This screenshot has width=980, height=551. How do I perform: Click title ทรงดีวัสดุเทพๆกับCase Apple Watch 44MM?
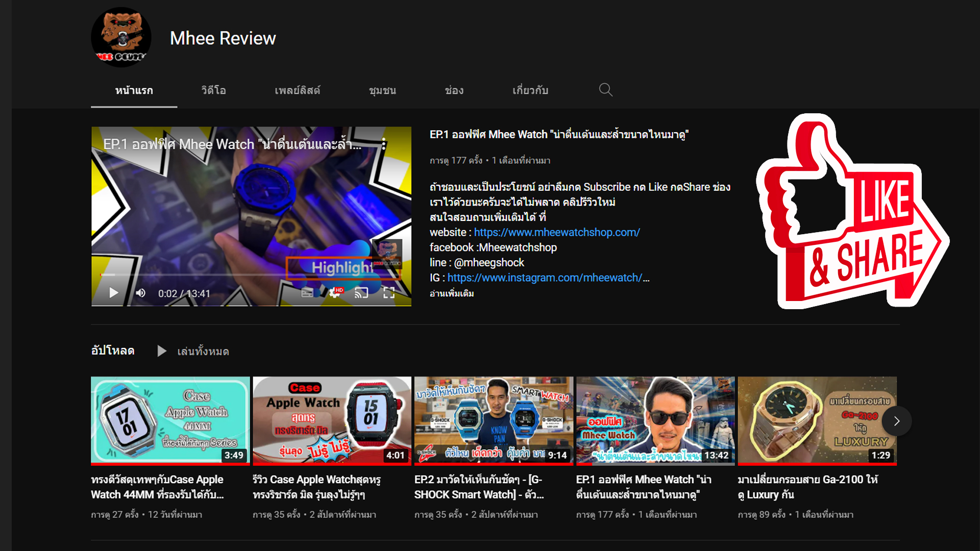[x=157, y=487]
